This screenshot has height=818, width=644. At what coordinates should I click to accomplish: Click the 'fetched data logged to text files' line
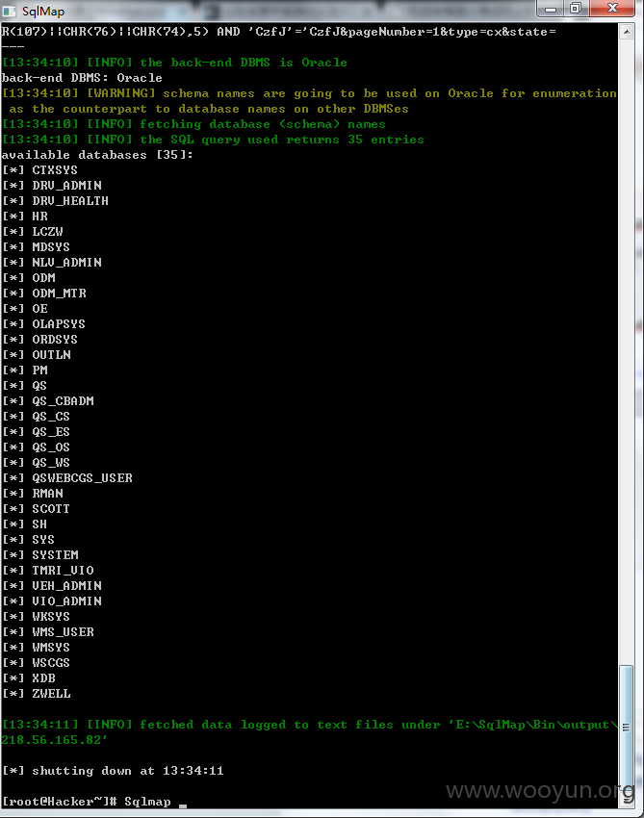coord(309,725)
